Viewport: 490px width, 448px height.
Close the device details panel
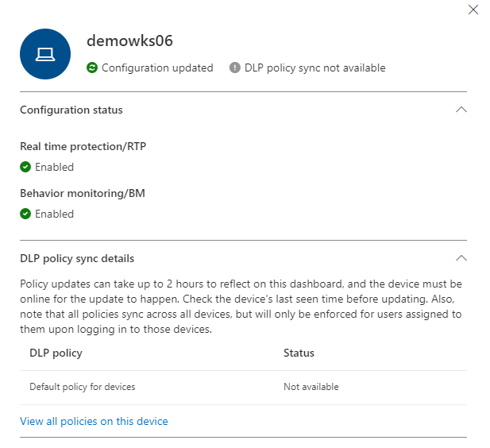473,10
